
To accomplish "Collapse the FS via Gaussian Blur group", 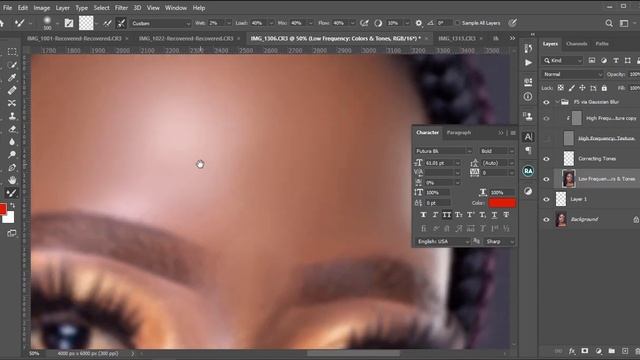I will tap(557, 102).
